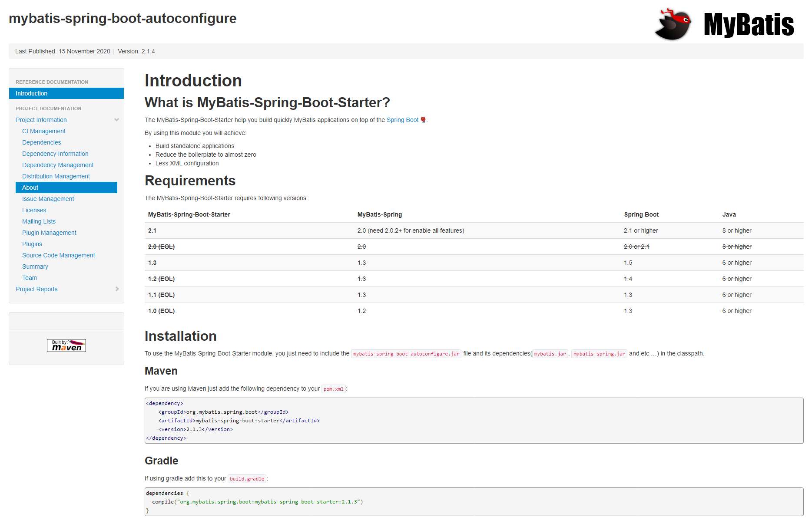Click the Project Documentation sidebar header
812x520 pixels.
point(48,109)
